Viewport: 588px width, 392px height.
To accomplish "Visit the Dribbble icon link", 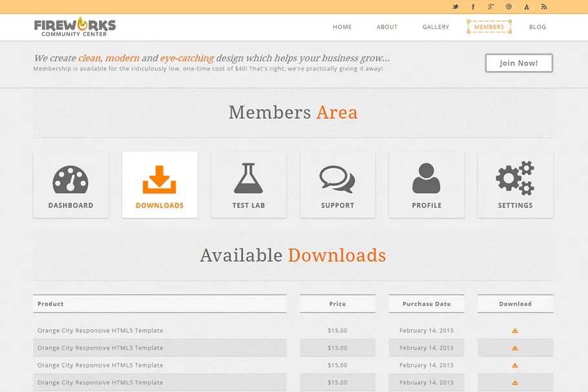I will pyautogui.click(x=509, y=7).
